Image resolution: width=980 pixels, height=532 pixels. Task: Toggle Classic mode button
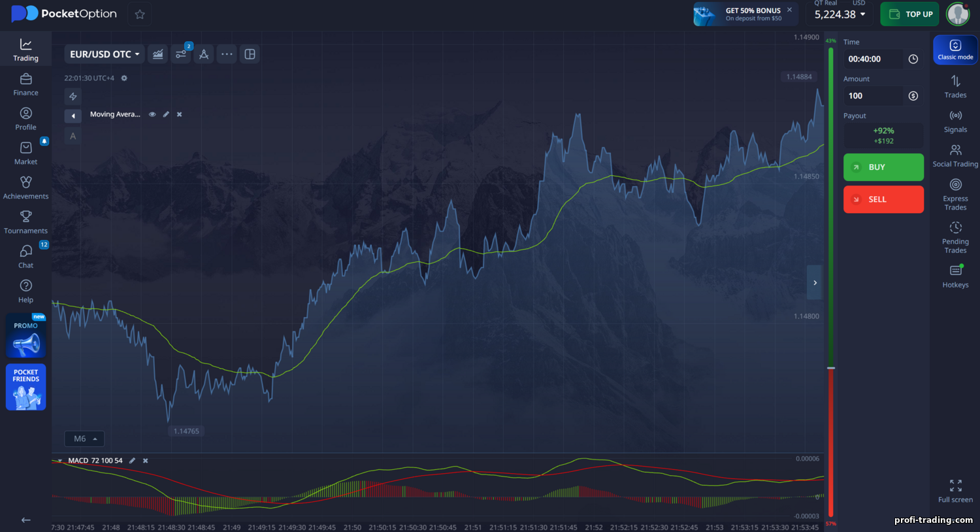(x=955, y=50)
